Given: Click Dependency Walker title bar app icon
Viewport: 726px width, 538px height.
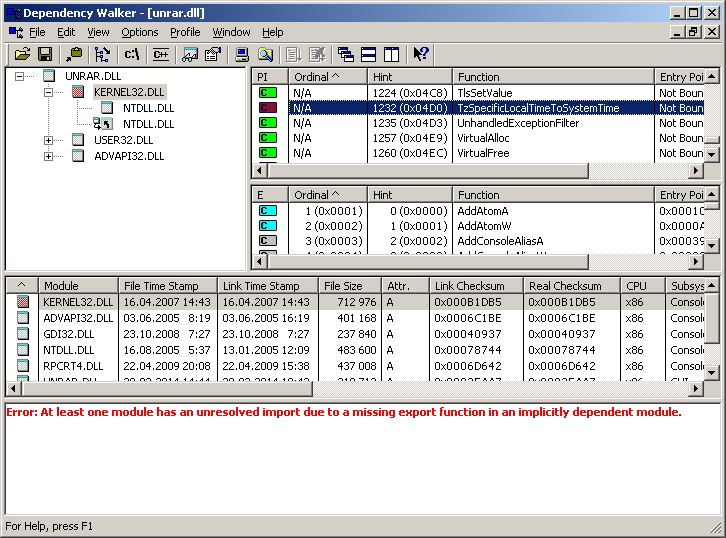Looking at the screenshot, I should (13, 13).
